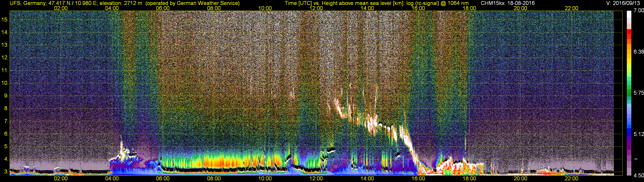Click the 08:00 label on the bottom time axis
Image resolution: width=644 pixels, height=182 pixels.
214,179
